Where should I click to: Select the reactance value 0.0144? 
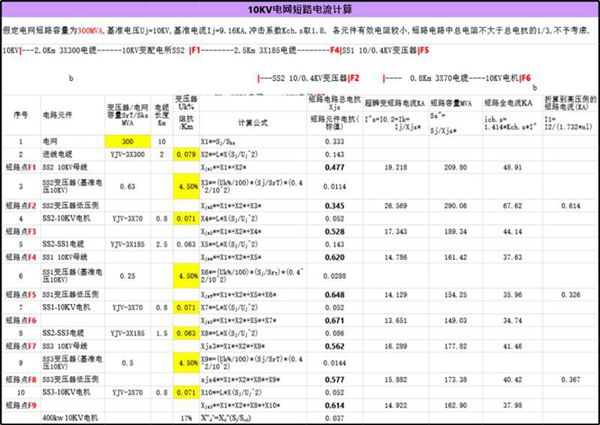334,363
